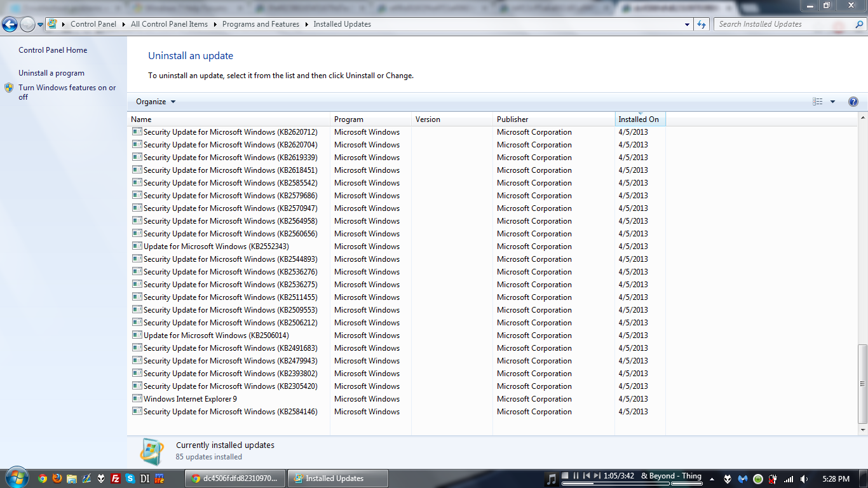Click the Installed Updates taskbar button
The image size is (868, 488).
pyautogui.click(x=337, y=478)
